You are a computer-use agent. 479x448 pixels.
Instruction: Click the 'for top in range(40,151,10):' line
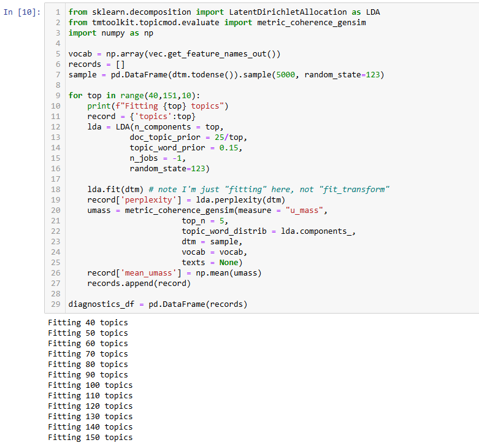pos(134,96)
